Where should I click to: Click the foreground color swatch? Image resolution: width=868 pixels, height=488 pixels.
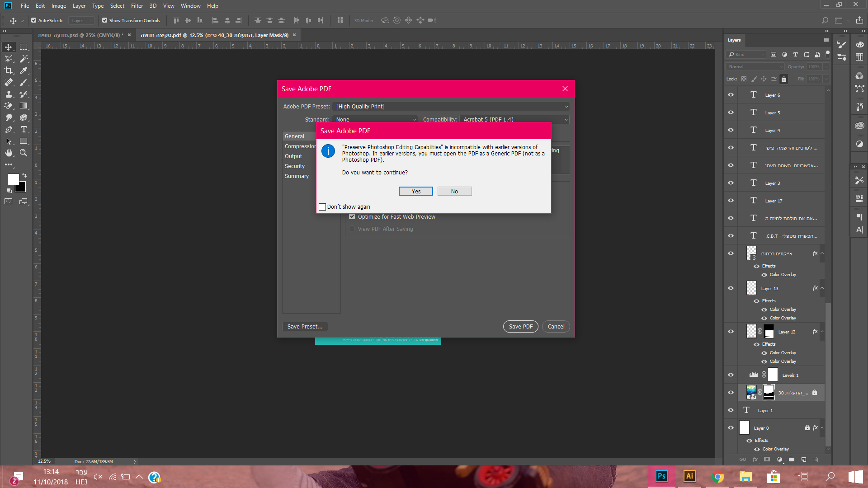pos(13,179)
